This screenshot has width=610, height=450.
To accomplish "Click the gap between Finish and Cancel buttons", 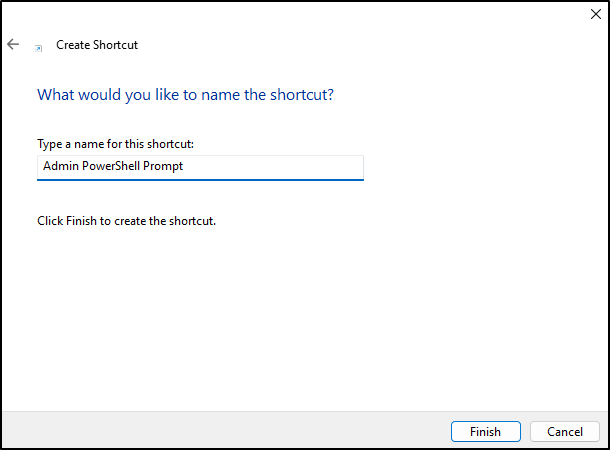I will point(525,431).
